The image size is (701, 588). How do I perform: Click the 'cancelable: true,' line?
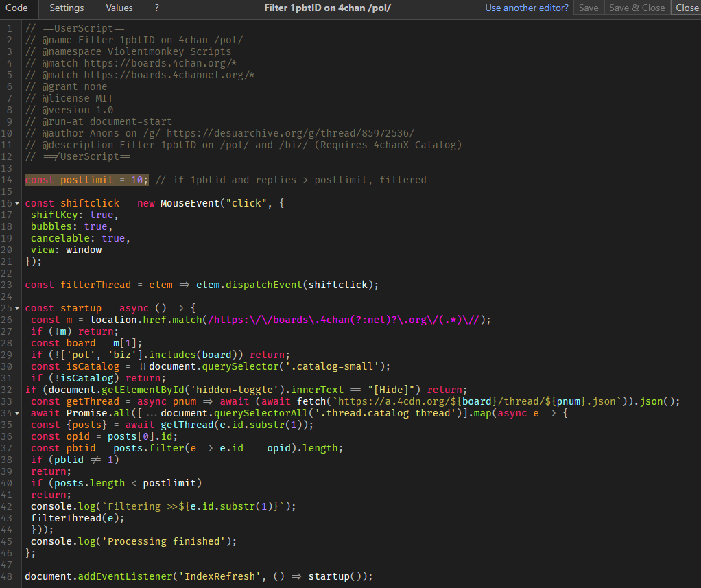point(80,238)
